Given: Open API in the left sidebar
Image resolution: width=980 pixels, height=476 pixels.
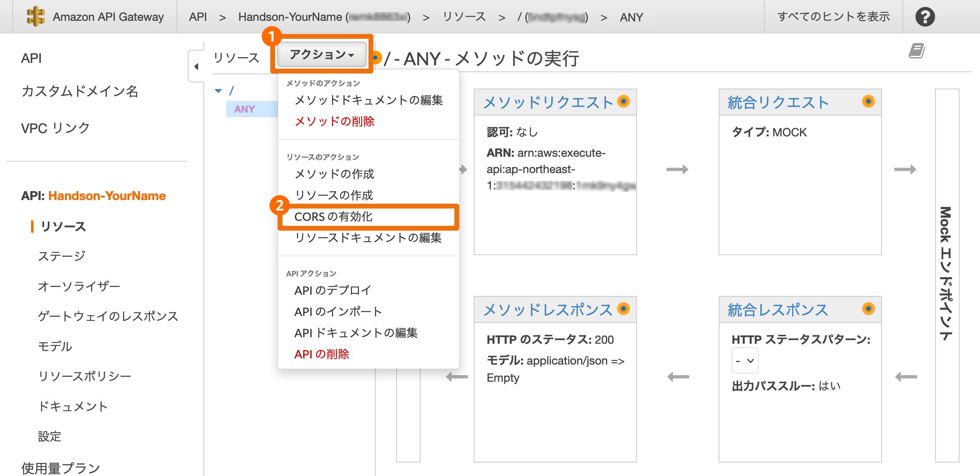Looking at the screenshot, I should pyautogui.click(x=31, y=58).
